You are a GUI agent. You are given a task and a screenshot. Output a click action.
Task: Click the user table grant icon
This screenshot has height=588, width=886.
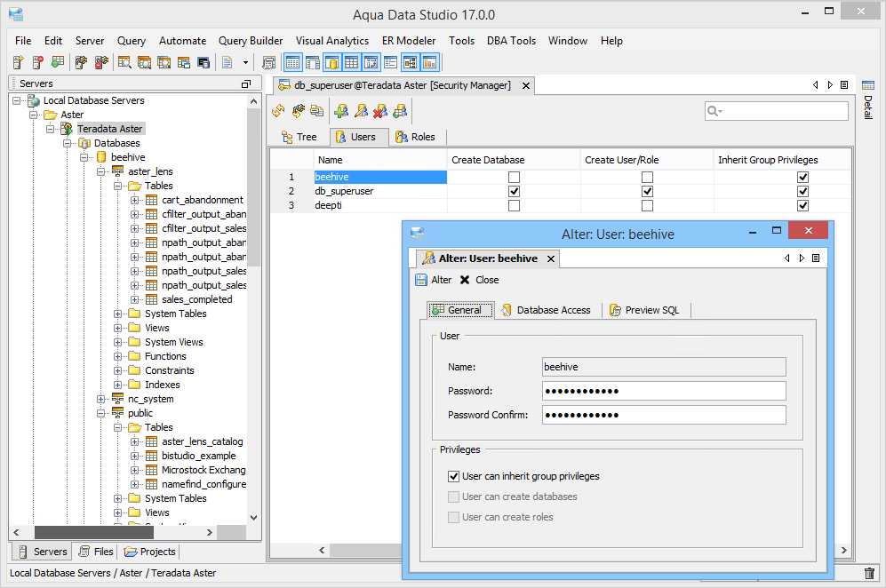tap(400, 111)
